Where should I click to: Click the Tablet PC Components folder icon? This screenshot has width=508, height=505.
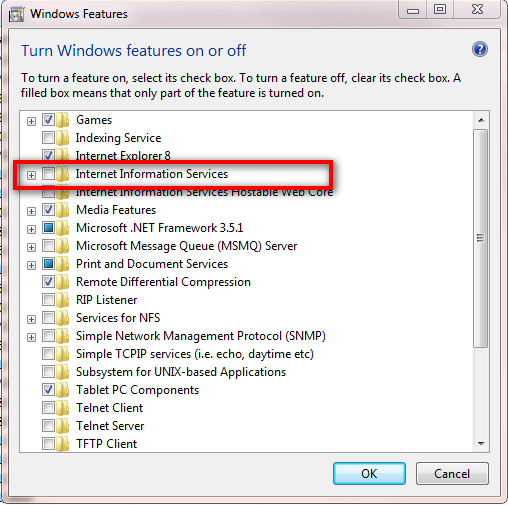tap(62, 390)
